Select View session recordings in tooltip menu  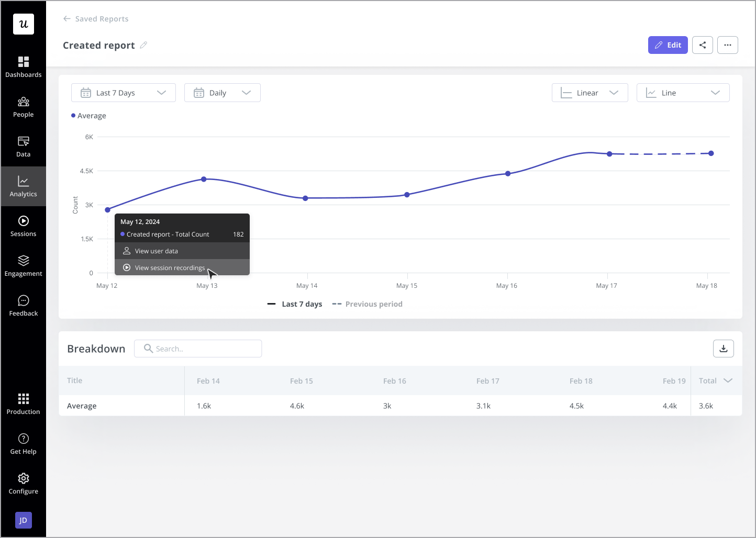pyautogui.click(x=170, y=267)
